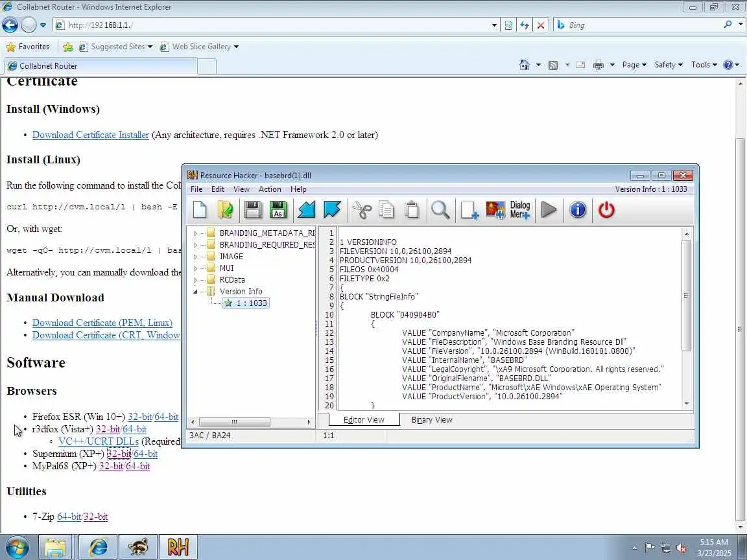
Task: Click the Download Certificate Installer link
Action: (91, 135)
